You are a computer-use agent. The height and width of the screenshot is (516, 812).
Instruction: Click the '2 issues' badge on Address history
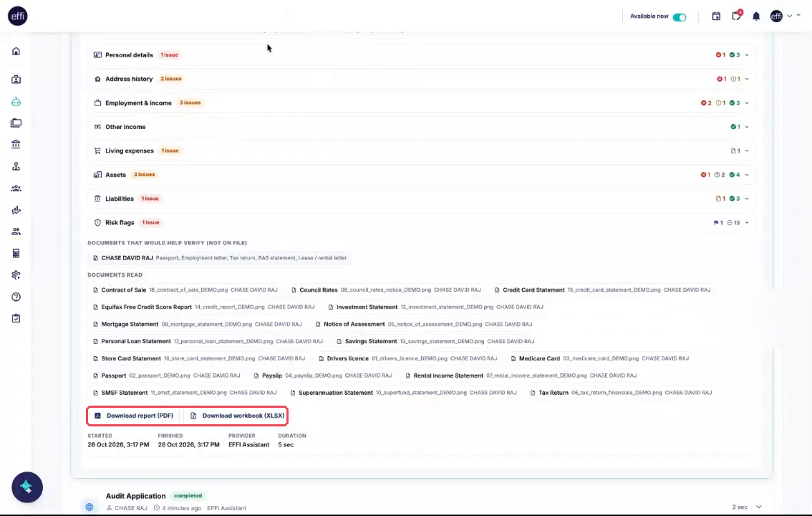tap(171, 79)
